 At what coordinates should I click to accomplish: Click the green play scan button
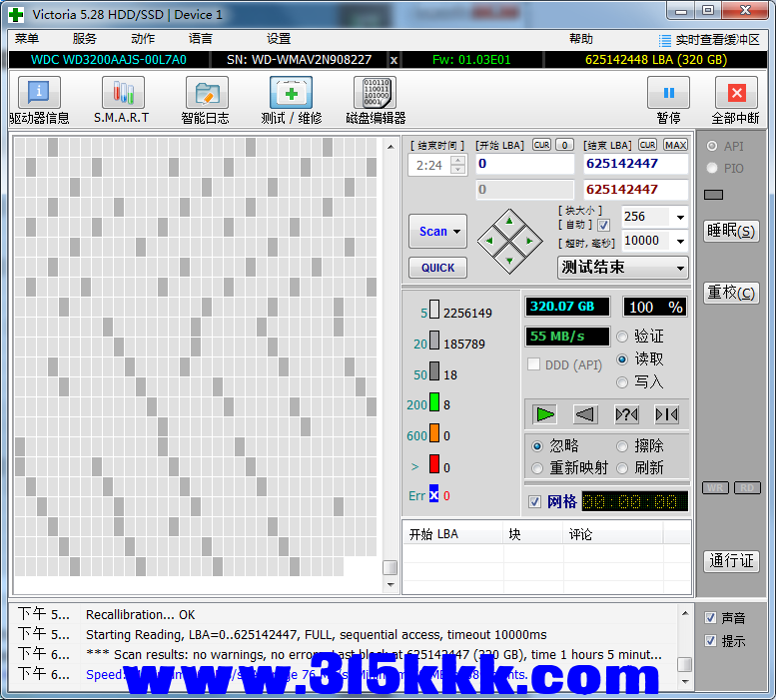(545, 414)
